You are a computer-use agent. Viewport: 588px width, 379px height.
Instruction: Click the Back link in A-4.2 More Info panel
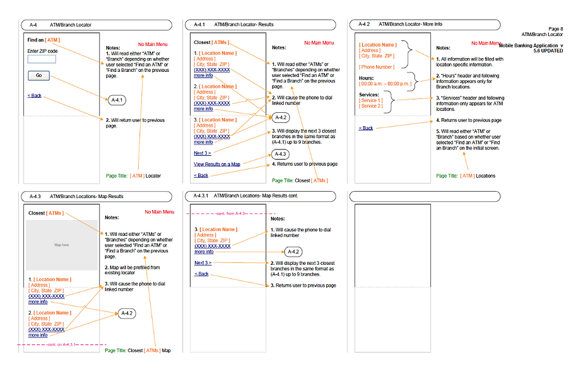click(x=366, y=128)
